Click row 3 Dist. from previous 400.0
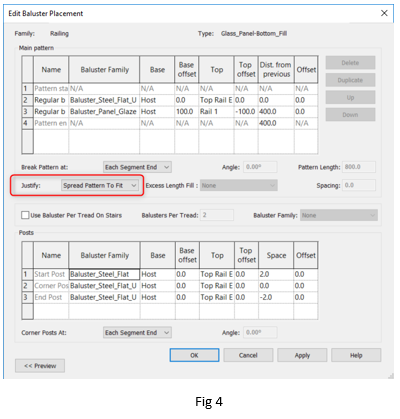Image resolution: width=400 pixels, height=419 pixels. tap(276, 112)
